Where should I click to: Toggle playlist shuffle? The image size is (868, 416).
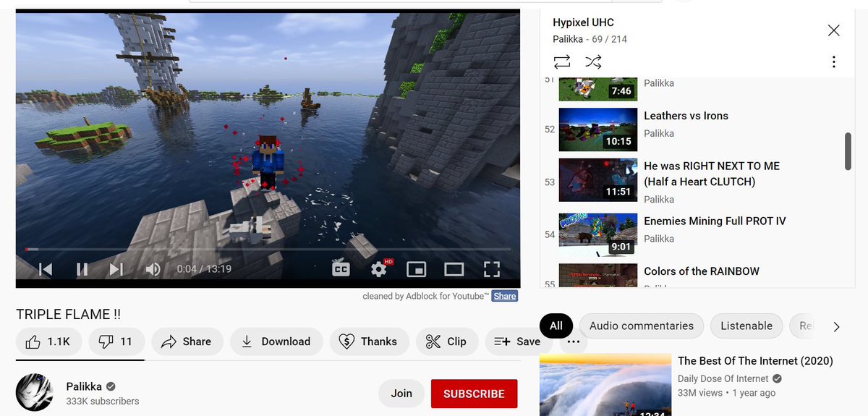593,61
